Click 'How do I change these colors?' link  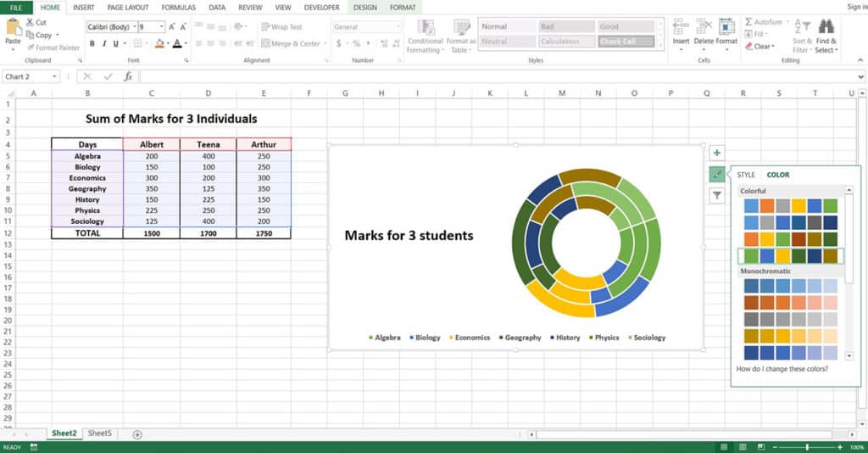click(782, 369)
